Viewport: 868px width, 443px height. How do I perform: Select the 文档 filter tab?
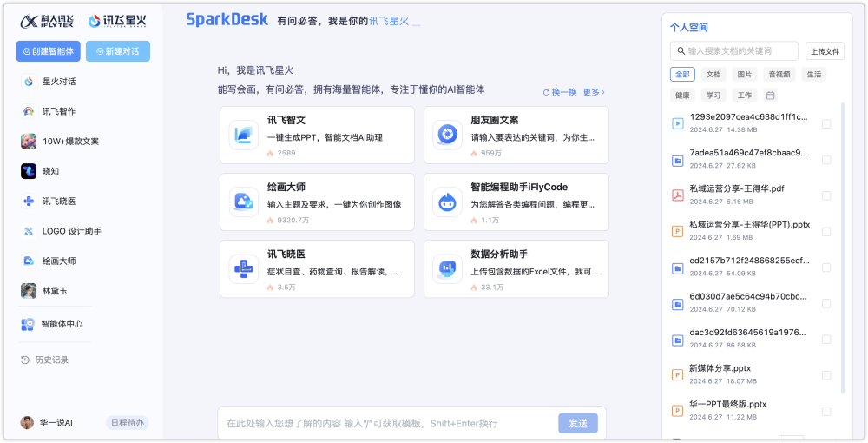pos(713,74)
